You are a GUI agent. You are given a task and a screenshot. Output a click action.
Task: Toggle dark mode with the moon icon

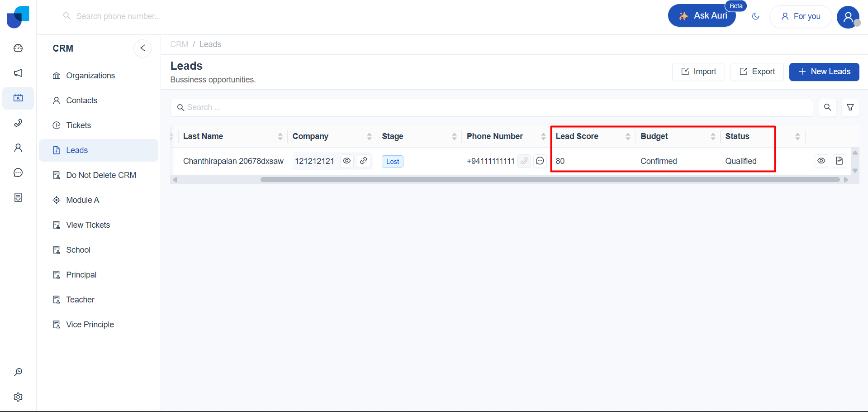point(755,17)
